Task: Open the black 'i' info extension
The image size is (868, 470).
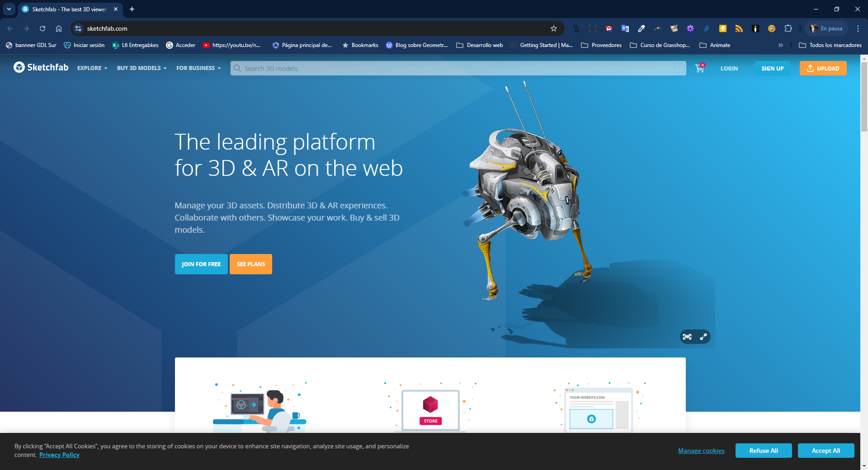Action: tap(755, 28)
